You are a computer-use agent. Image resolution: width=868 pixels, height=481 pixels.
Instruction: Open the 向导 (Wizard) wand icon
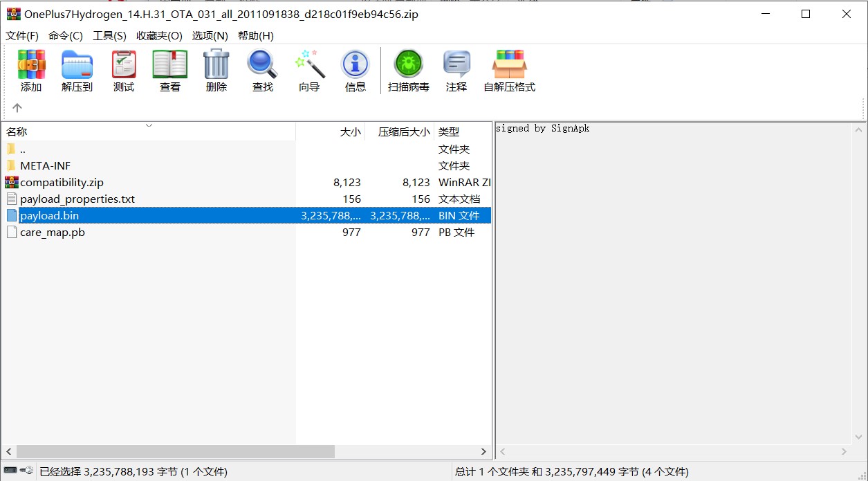pyautogui.click(x=309, y=64)
